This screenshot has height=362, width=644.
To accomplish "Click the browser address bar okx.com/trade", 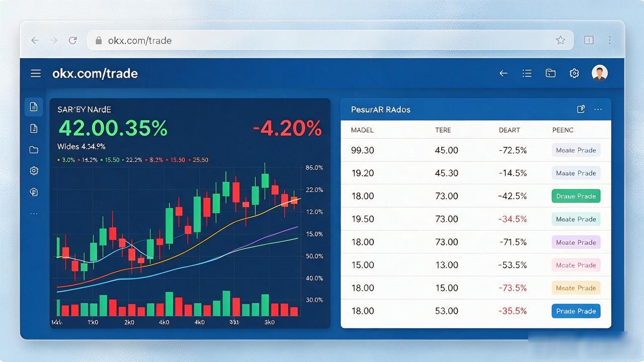I will [x=330, y=40].
